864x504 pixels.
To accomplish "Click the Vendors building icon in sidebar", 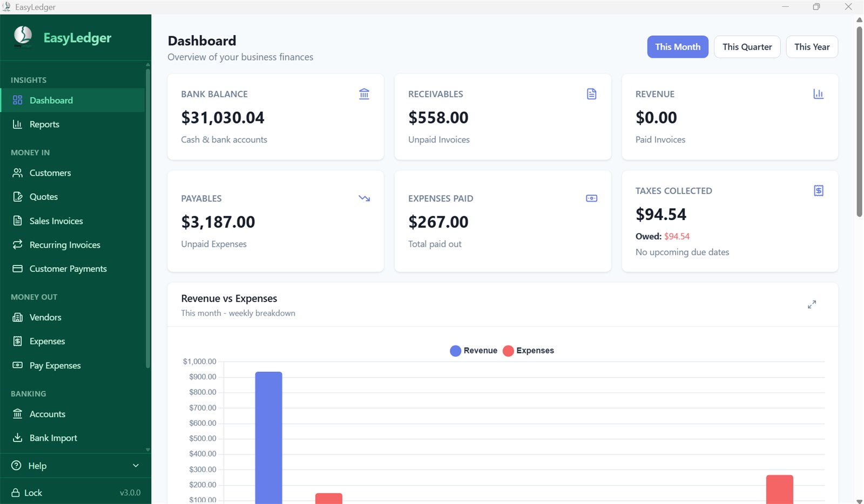I will click(x=18, y=317).
